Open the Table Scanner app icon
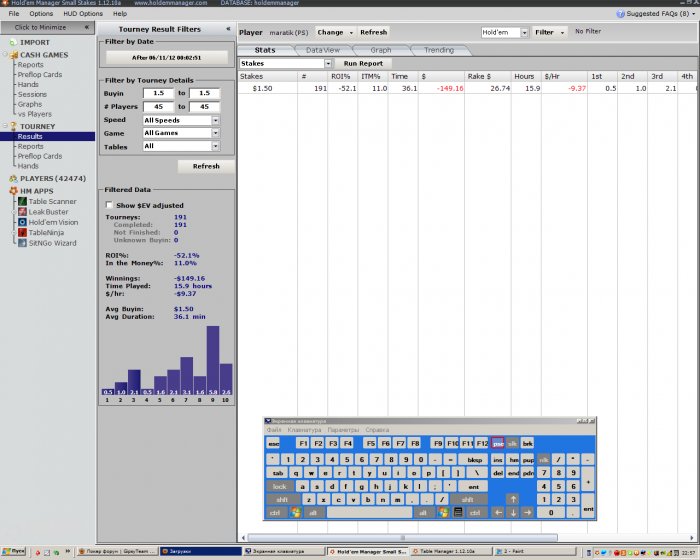Image resolution: width=700 pixels, height=560 pixels. [x=22, y=201]
